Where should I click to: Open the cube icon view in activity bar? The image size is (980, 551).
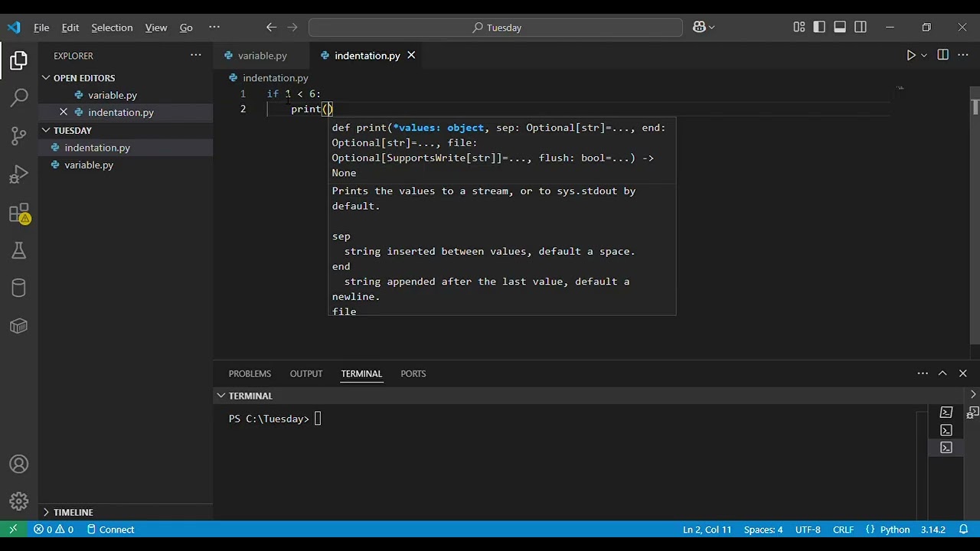[x=19, y=326]
